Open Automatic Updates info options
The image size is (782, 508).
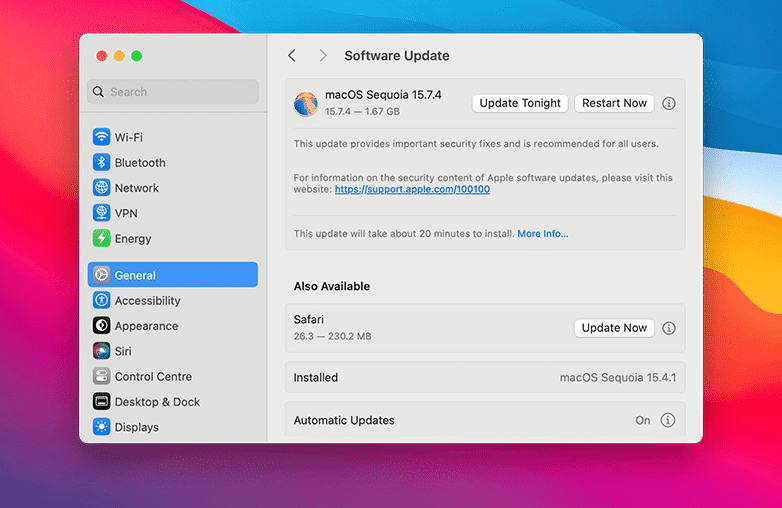click(668, 420)
